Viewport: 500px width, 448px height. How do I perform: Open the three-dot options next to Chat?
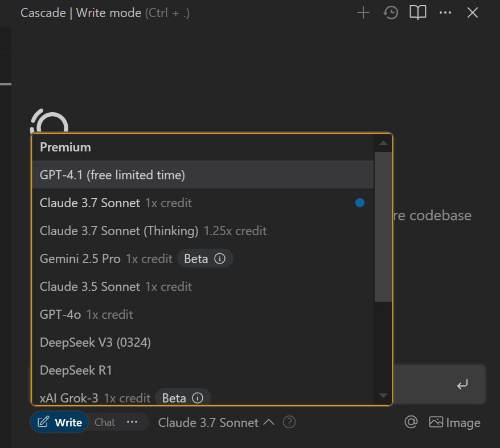coord(133,422)
